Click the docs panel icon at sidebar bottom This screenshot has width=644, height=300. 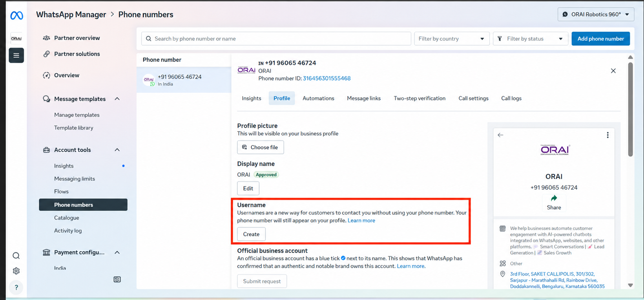117,280
